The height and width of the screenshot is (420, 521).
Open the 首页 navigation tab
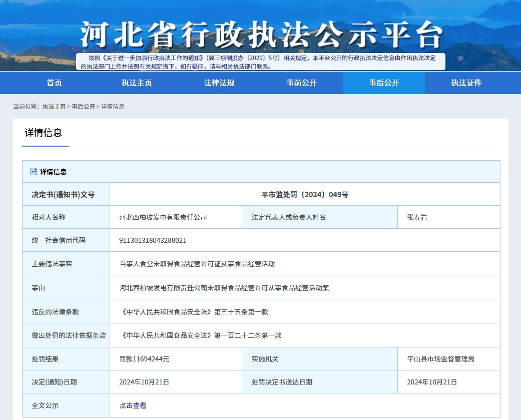click(54, 83)
